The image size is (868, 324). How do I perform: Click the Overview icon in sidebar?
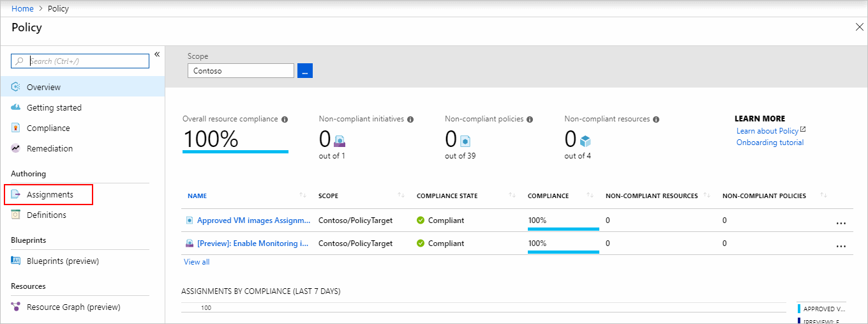16,87
